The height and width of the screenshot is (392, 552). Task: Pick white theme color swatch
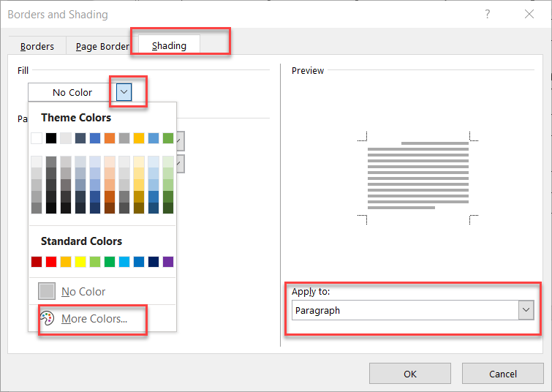point(37,138)
